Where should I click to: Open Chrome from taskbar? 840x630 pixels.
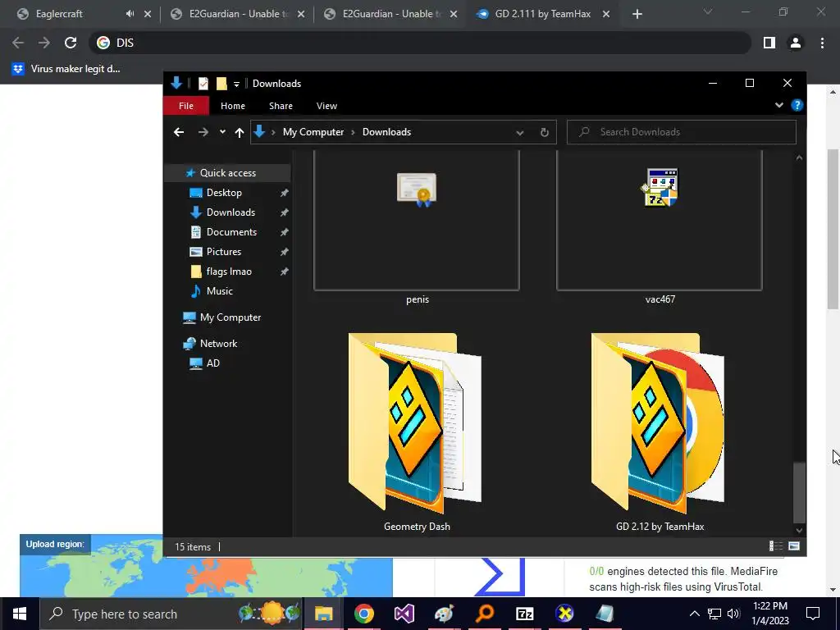[363, 614]
